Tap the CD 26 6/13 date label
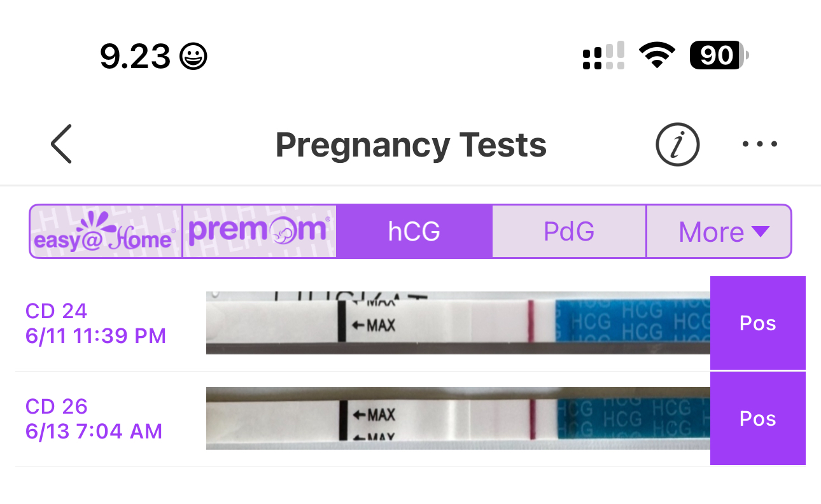 pyautogui.click(x=94, y=419)
